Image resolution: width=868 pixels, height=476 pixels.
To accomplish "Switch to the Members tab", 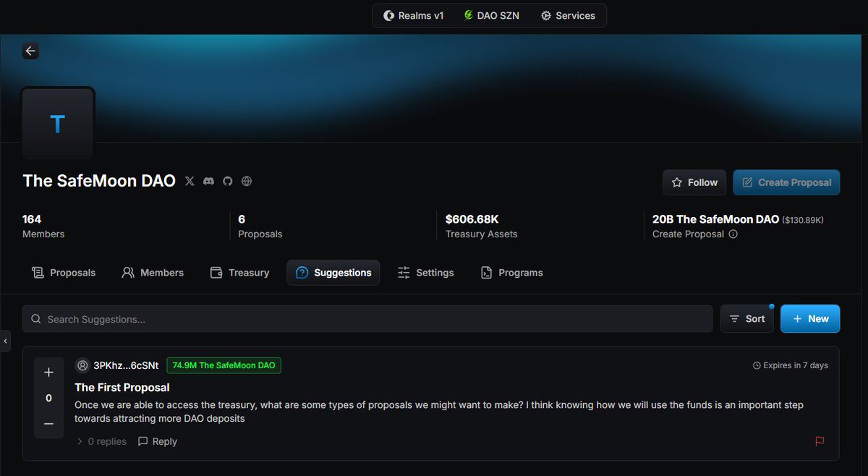I will [x=153, y=273].
